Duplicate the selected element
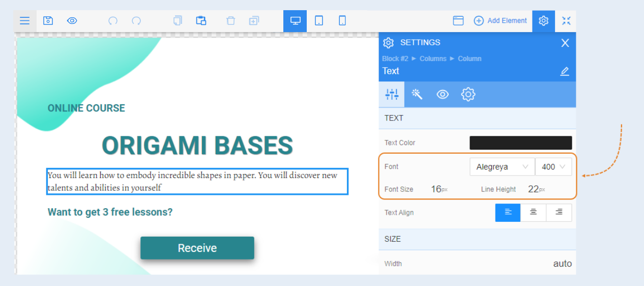The image size is (644, 286). (x=254, y=21)
